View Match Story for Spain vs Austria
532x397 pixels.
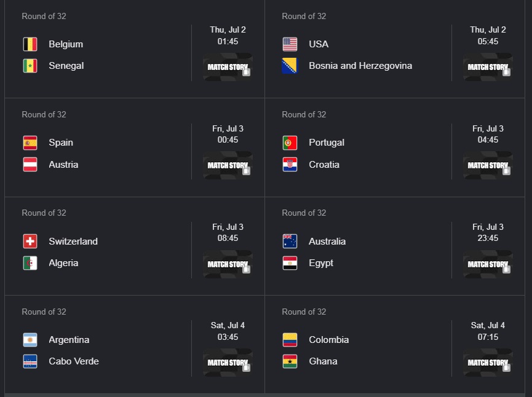[x=228, y=165]
